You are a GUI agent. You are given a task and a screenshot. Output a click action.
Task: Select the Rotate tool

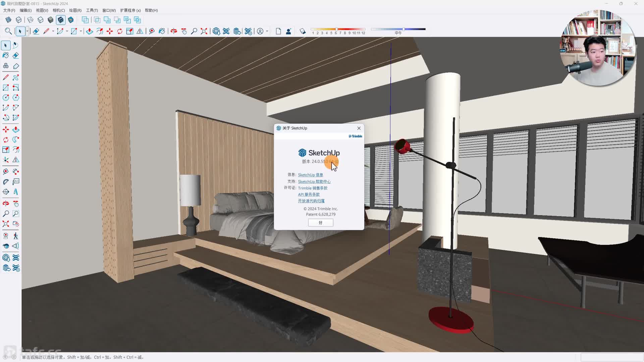click(120, 31)
